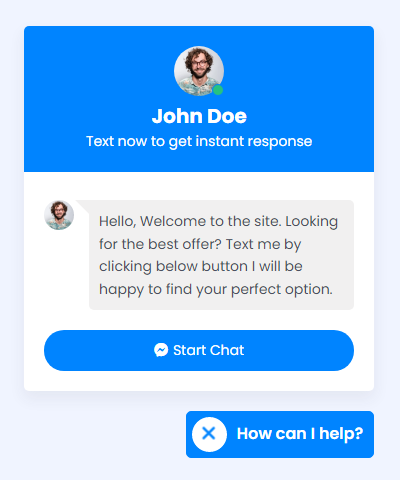Click the green online status dot
400x480 pixels.
(218, 90)
